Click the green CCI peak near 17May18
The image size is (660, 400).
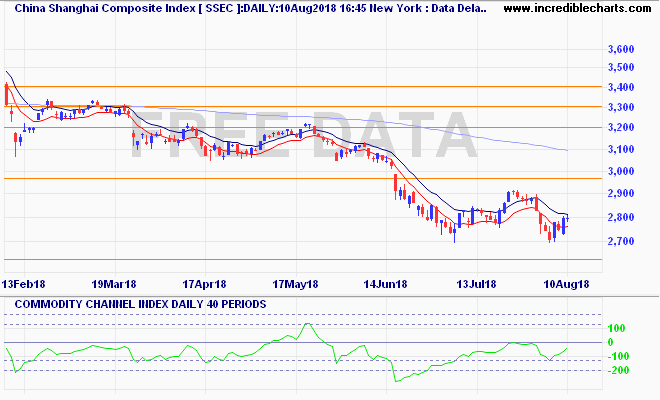(x=309, y=324)
